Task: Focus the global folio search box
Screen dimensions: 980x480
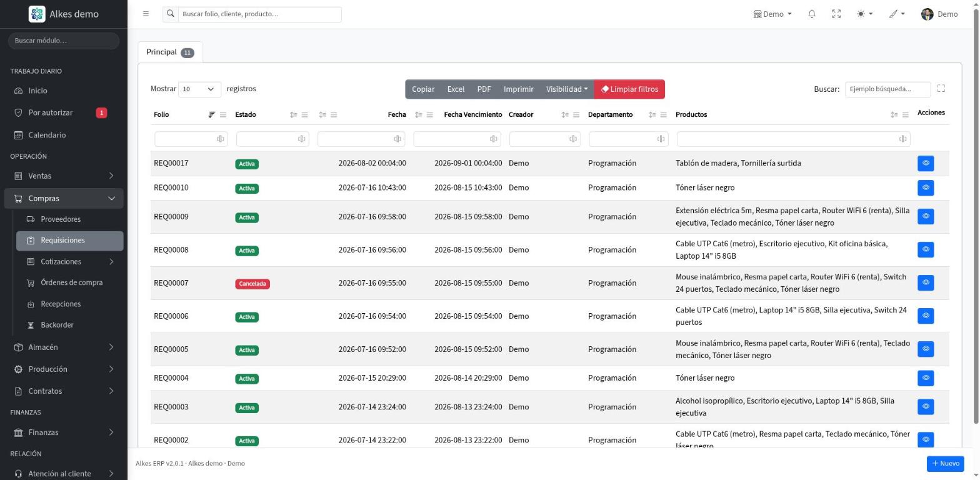Action: tap(259, 14)
